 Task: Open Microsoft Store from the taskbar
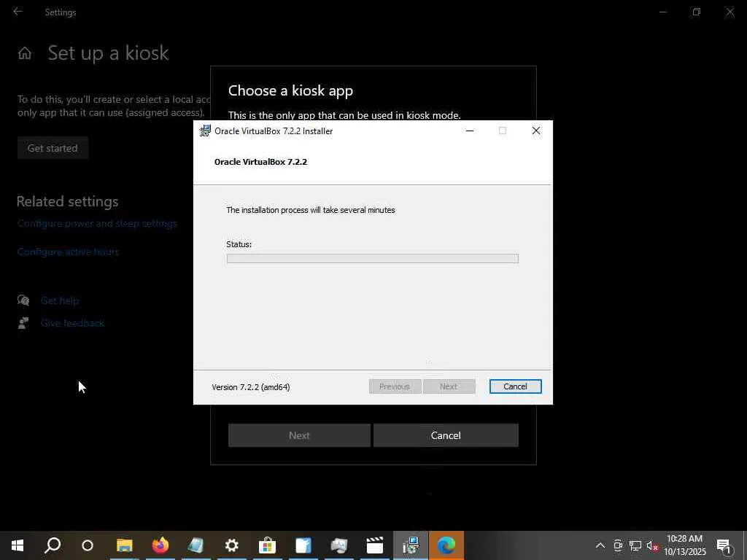(x=267, y=545)
